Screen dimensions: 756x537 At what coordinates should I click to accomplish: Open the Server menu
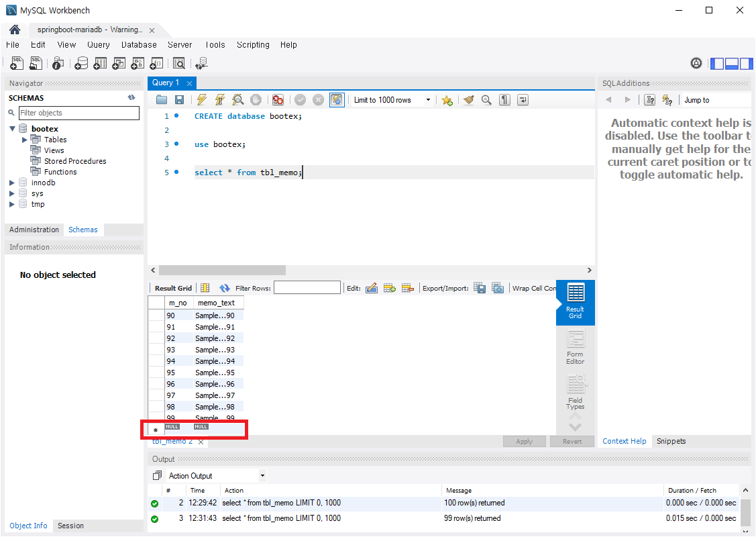click(180, 45)
